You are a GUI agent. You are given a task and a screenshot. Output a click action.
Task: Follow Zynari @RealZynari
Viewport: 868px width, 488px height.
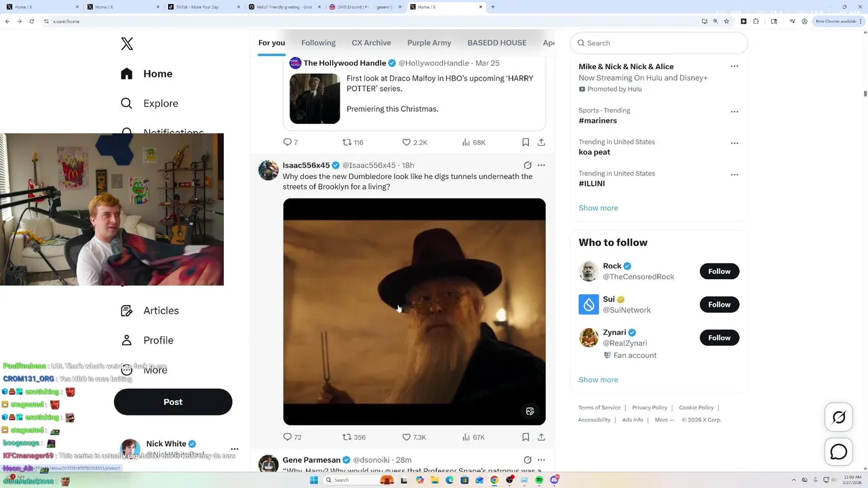pyautogui.click(x=719, y=338)
